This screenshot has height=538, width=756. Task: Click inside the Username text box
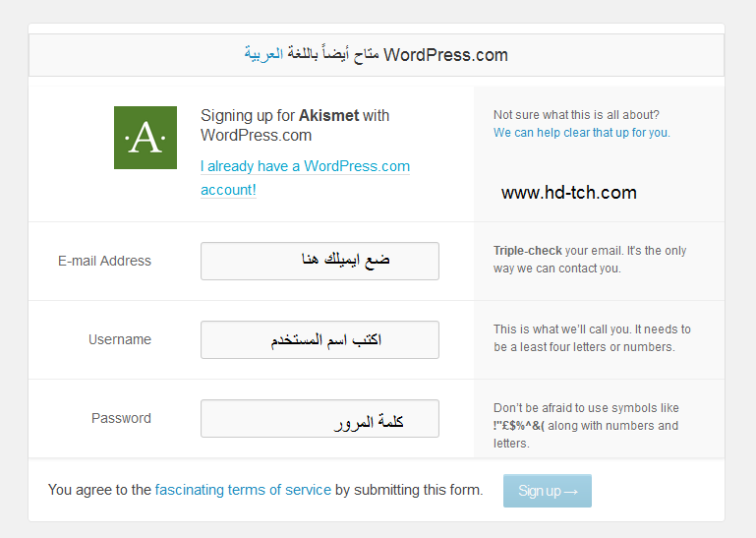click(x=320, y=339)
